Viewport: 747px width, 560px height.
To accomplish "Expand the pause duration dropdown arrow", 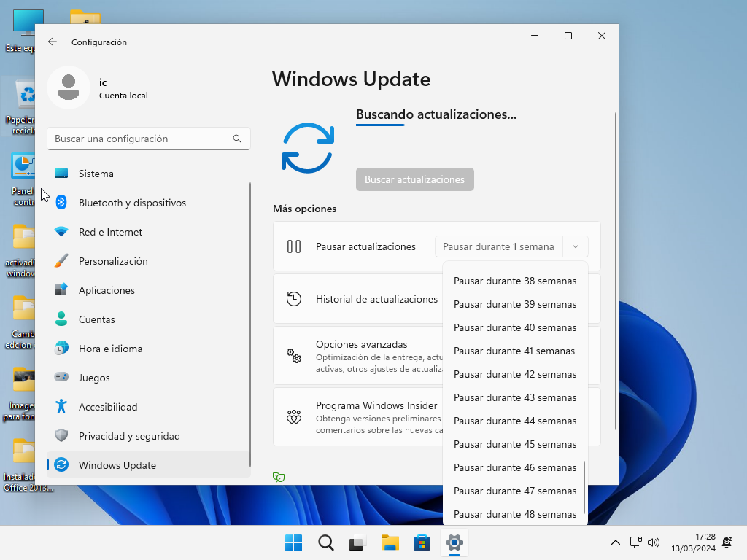I will click(576, 246).
